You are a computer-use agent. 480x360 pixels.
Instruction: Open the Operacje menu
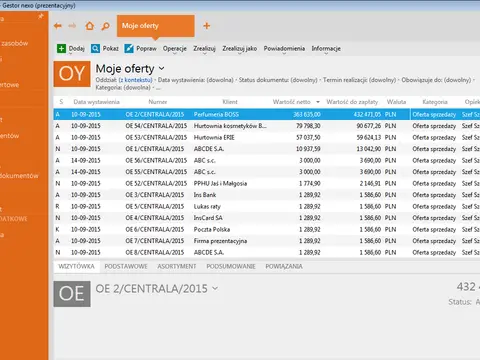[175, 49]
